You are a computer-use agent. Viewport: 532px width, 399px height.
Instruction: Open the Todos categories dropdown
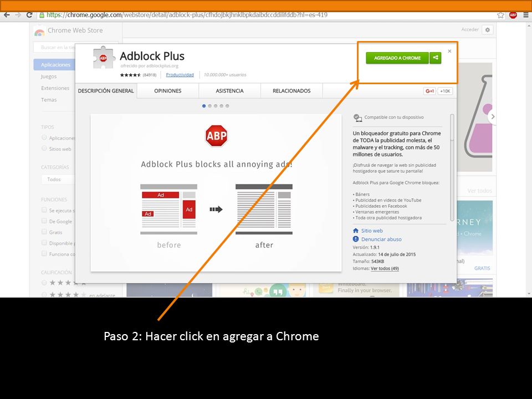point(58,179)
